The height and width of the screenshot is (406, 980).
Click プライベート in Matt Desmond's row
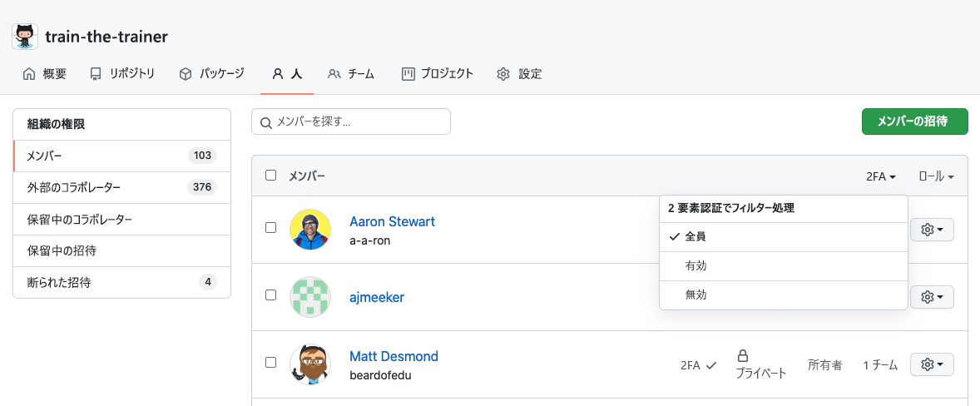[760, 374]
